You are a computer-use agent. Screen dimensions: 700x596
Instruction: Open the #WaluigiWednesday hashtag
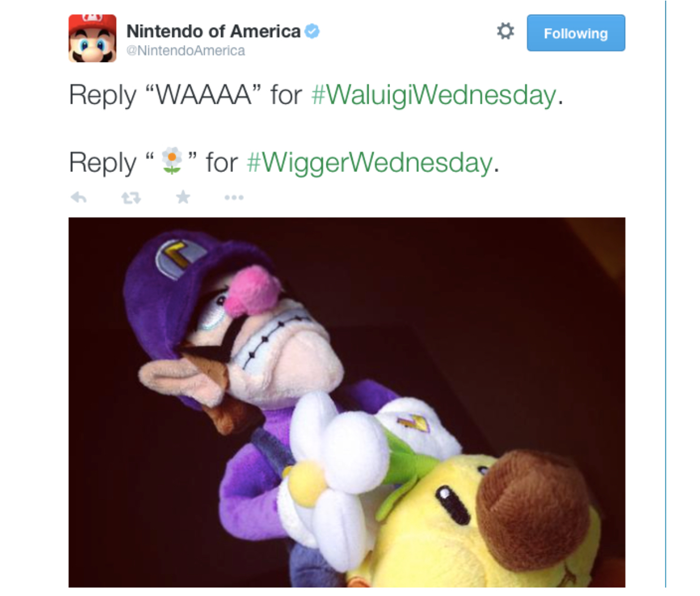tap(434, 95)
